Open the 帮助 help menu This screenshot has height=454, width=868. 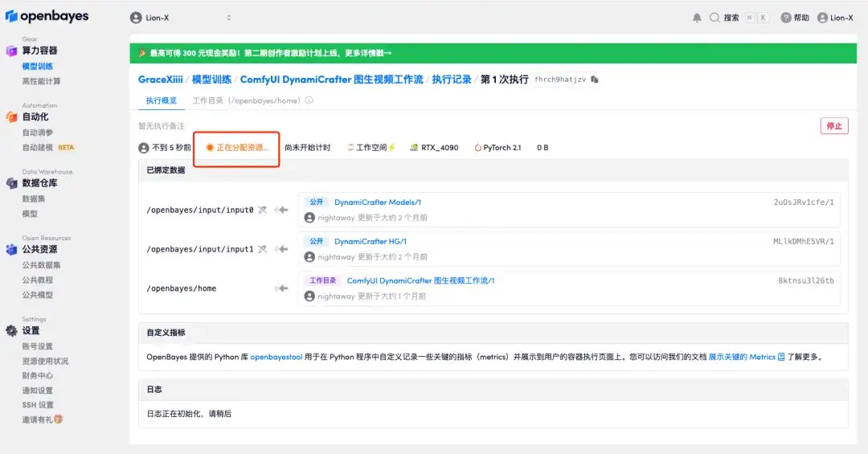click(795, 18)
